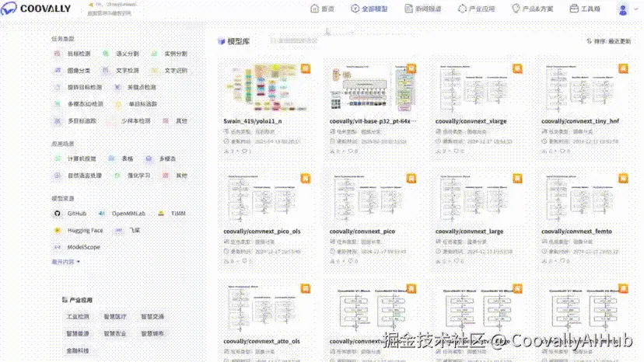Screen dimensions: 644x362
Task: Click the 智慧农业 industry tag
Action: (x=115, y=334)
